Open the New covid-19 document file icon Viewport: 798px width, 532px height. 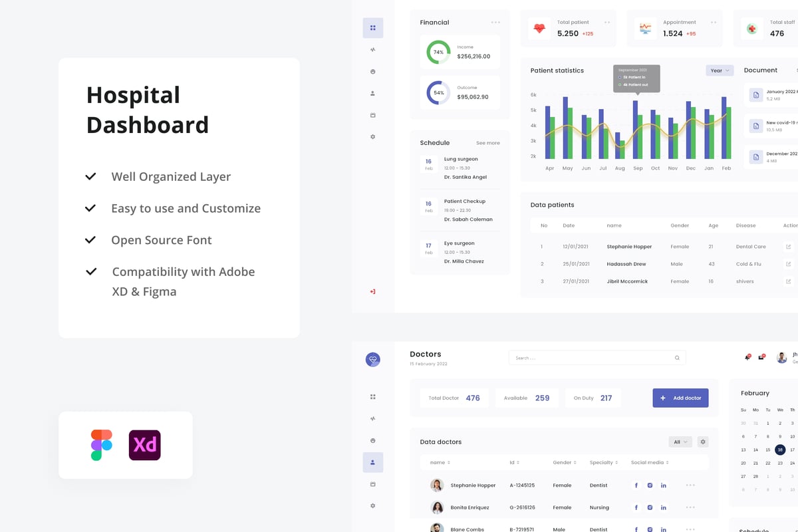pyautogui.click(x=755, y=126)
